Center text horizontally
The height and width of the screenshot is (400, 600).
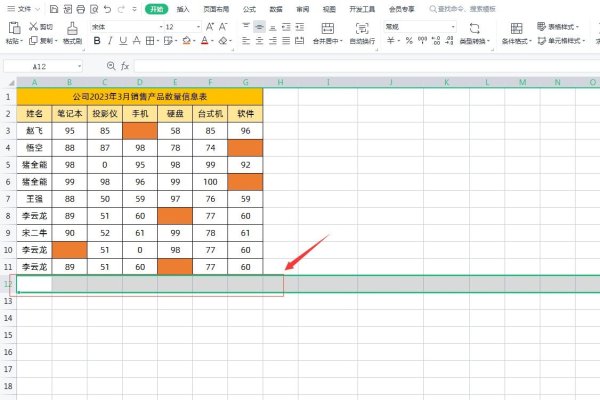coord(259,41)
